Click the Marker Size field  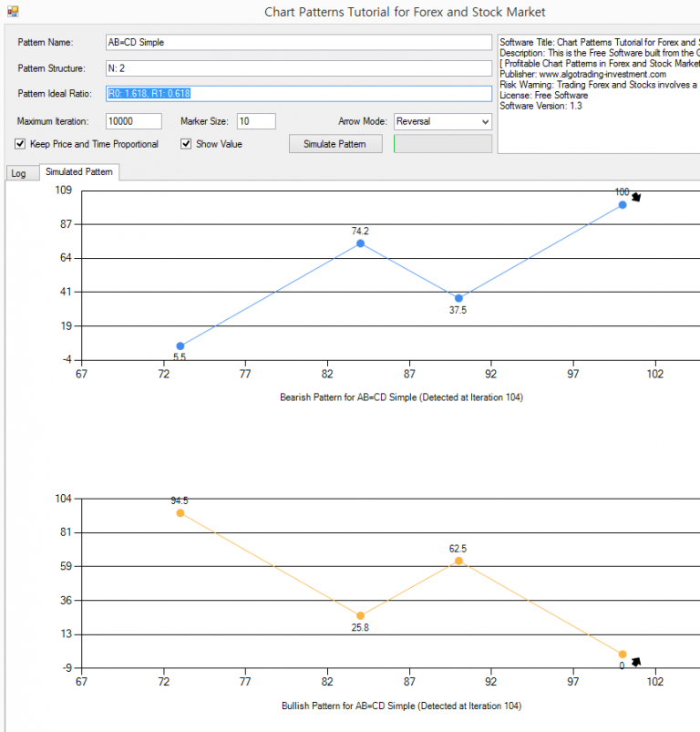(x=256, y=121)
